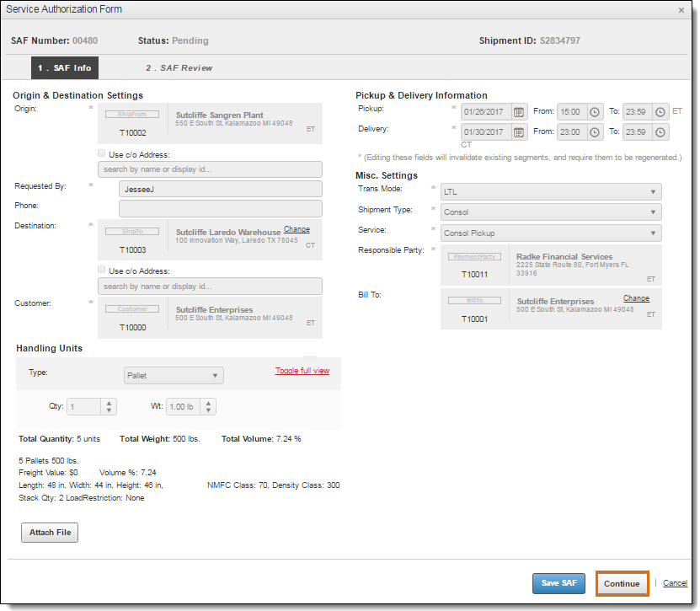This screenshot has width=700, height=611.
Task: Increase the pallet Qty with the up arrow
Action: pos(109,402)
